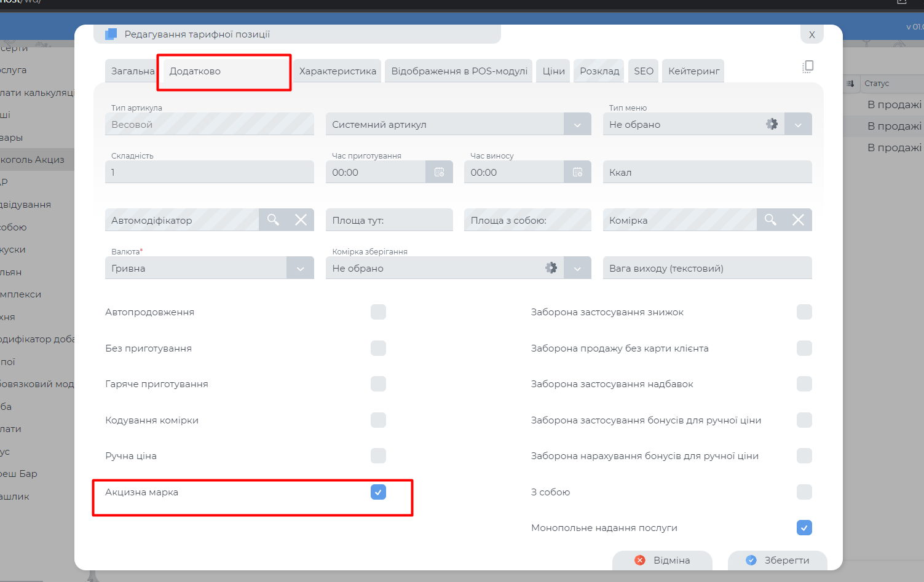Toggle Заборона застосування знижок checkbox
Screen dimensions: 924x582
[x=804, y=312]
